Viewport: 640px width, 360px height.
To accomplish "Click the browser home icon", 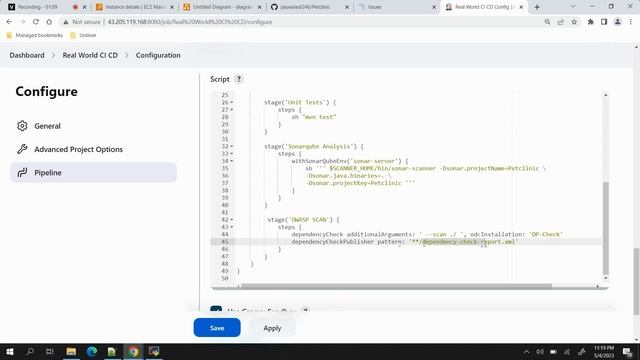I will click(49, 22).
